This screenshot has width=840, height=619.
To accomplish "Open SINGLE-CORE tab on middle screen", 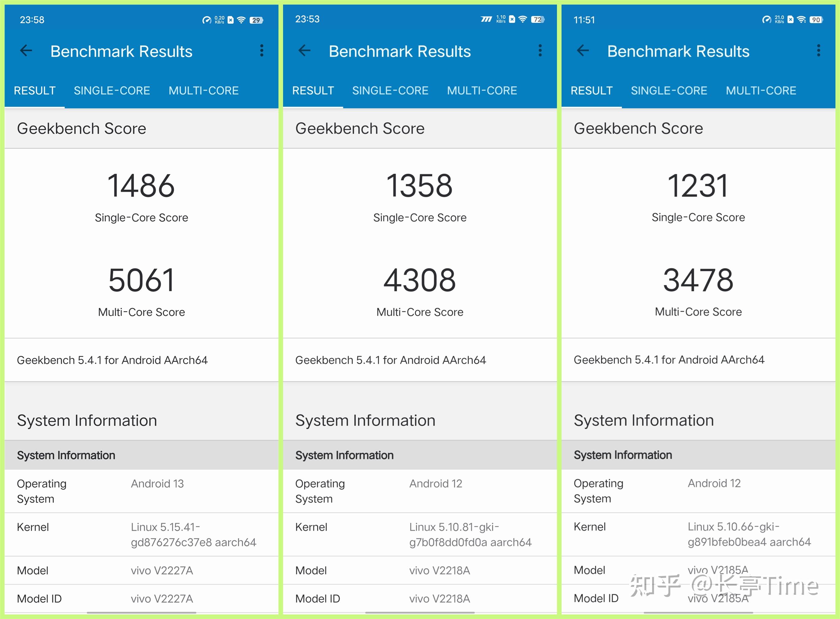I will click(390, 90).
